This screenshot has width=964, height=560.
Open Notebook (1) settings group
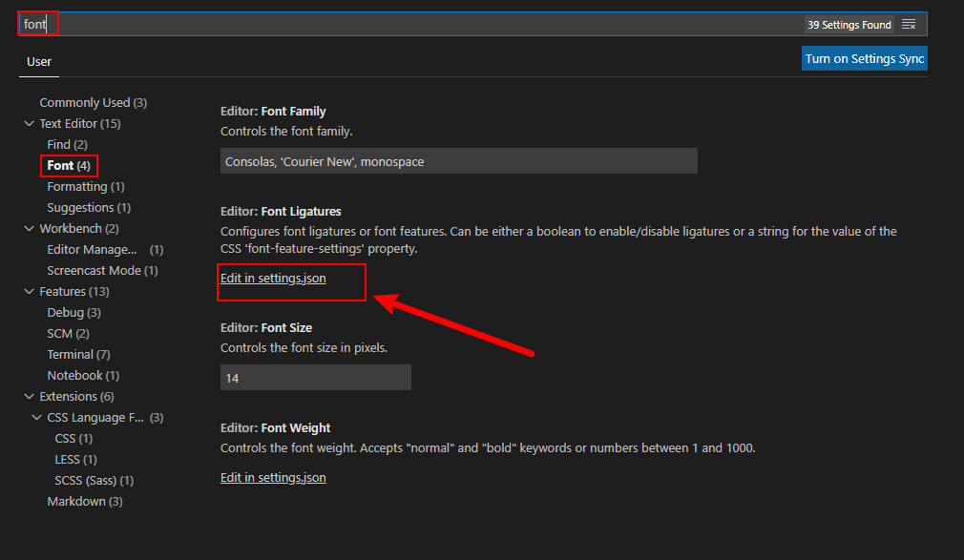pos(83,376)
